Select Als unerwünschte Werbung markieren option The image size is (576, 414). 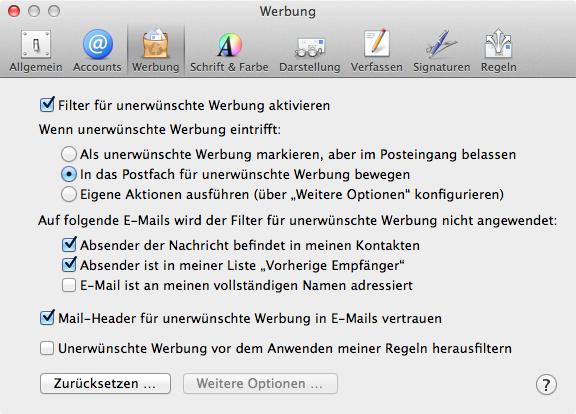click(x=69, y=154)
